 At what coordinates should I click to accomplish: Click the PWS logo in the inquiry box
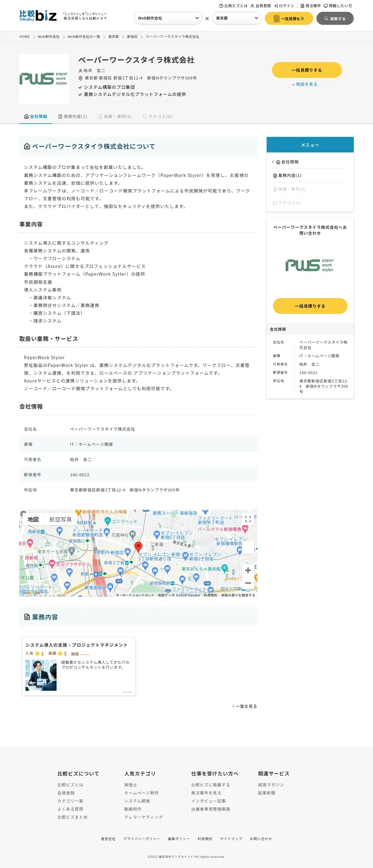coord(310,265)
